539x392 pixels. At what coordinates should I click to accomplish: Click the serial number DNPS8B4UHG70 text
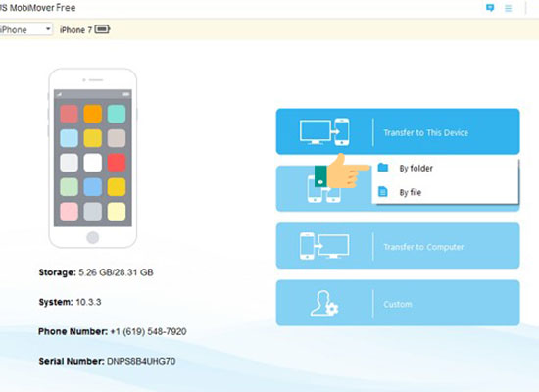(x=141, y=361)
